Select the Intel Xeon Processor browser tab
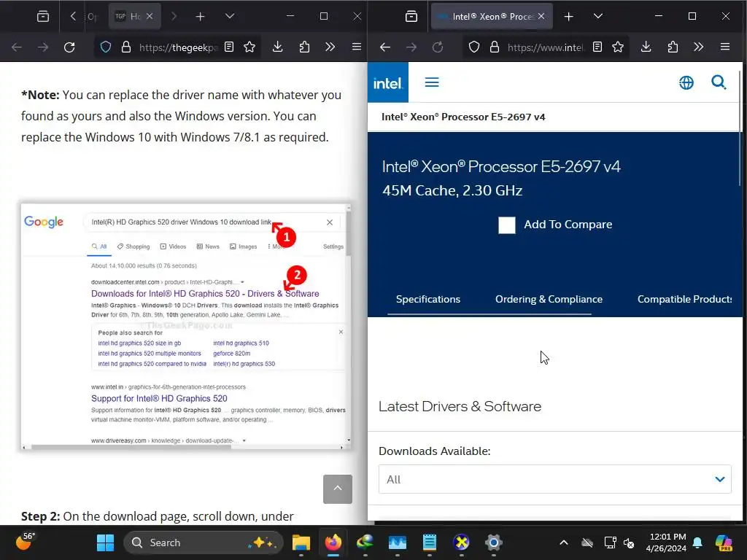This screenshot has width=747, height=560. pyautogui.click(x=491, y=17)
